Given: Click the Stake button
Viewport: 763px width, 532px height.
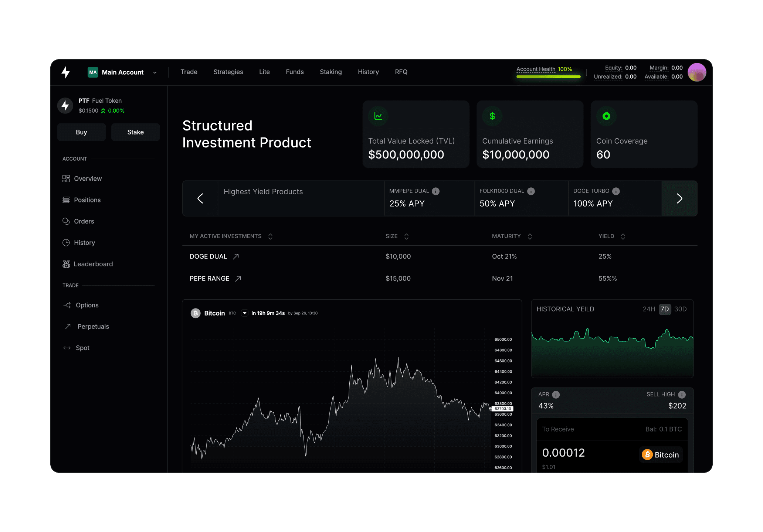Looking at the screenshot, I should coord(135,132).
